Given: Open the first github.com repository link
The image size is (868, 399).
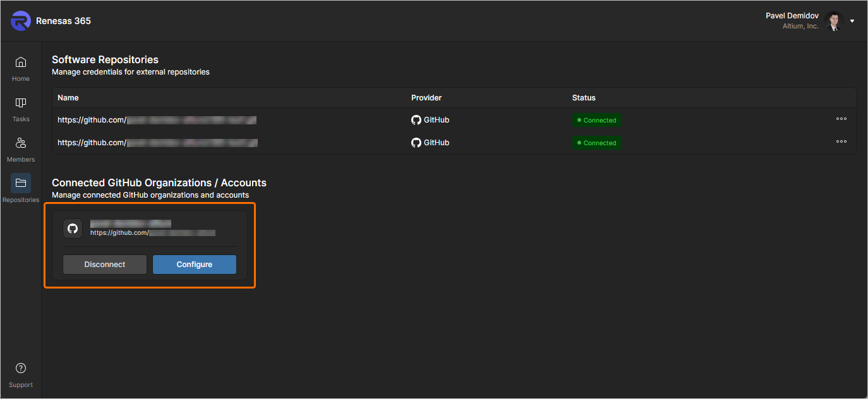Looking at the screenshot, I should [x=157, y=120].
